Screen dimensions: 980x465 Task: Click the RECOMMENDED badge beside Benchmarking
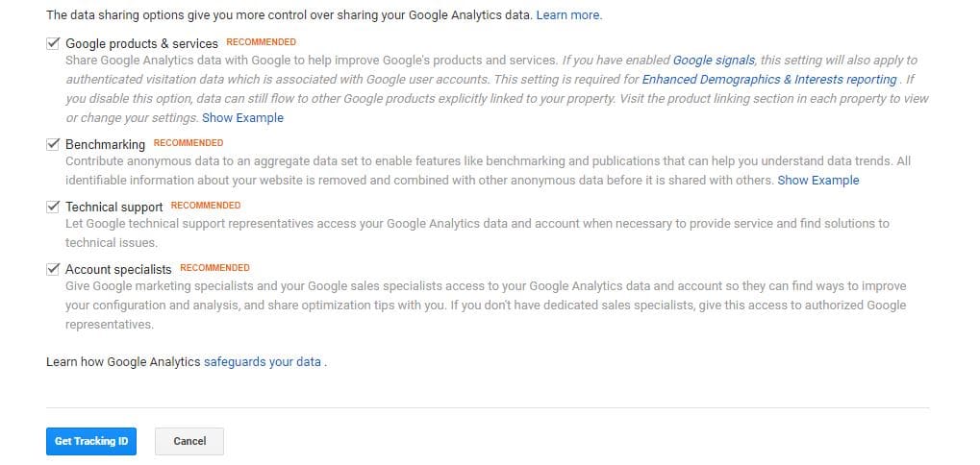coord(188,143)
